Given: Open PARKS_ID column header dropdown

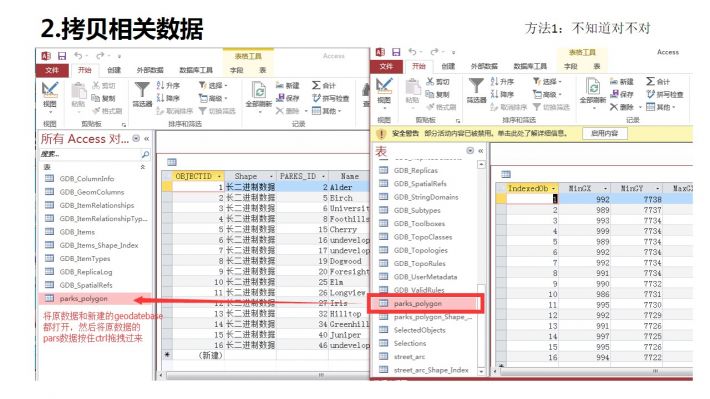Looking at the screenshot, I should tap(323, 176).
